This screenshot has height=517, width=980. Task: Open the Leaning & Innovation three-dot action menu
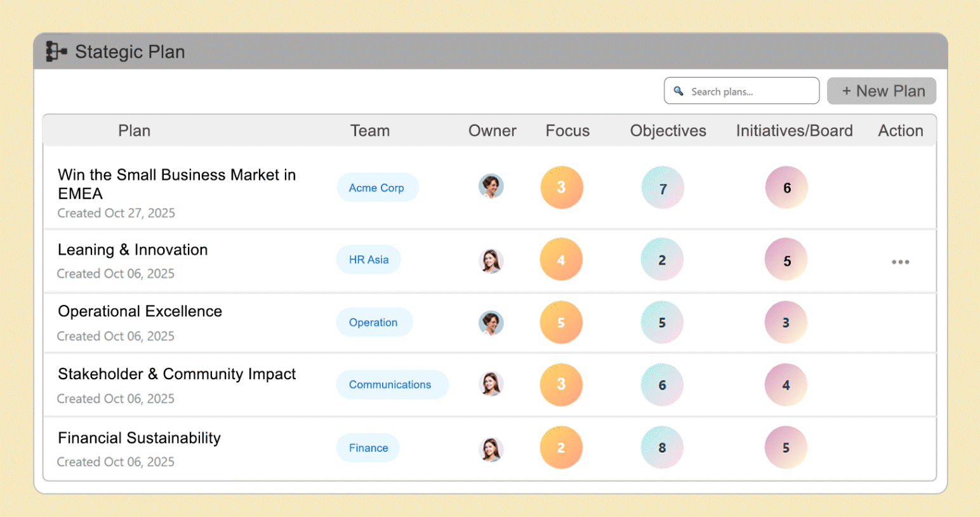click(900, 262)
